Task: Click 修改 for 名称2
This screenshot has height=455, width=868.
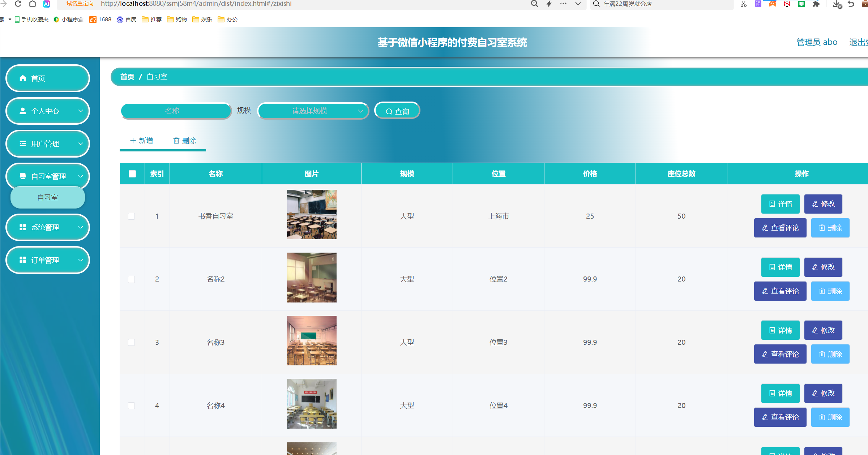Action: [823, 267]
